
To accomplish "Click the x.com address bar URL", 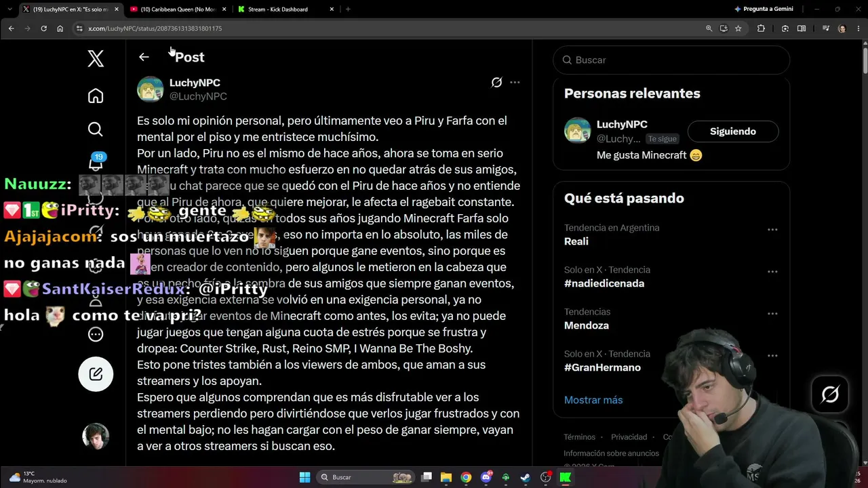I will (x=155, y=28).
